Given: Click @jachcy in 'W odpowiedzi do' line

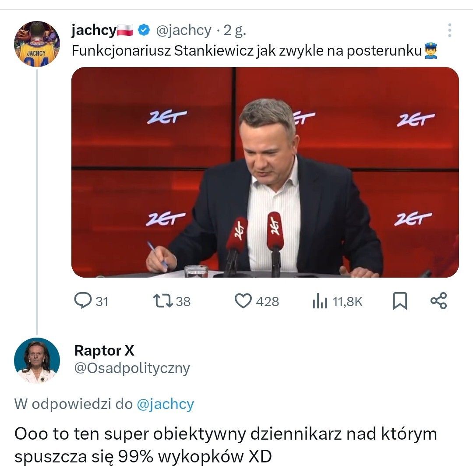Looking at the screenshot, I should [165, 404].
